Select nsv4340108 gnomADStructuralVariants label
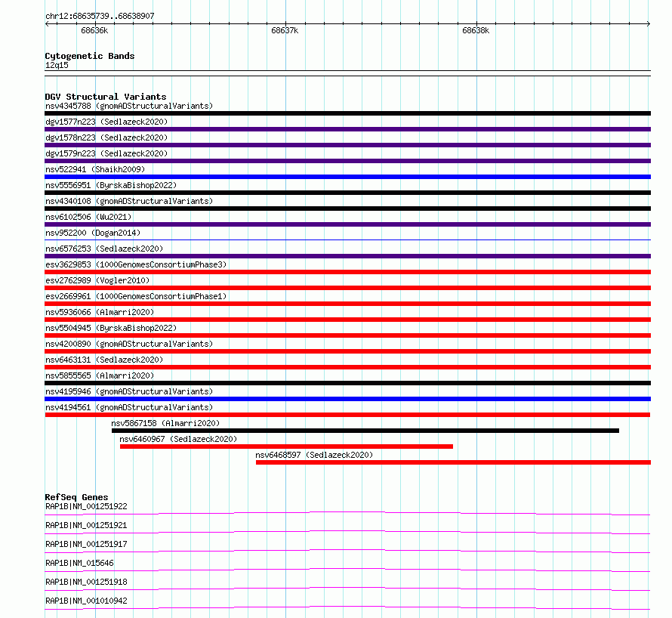Viewport: 672px width, 618px height. click(x=129, y=201)
